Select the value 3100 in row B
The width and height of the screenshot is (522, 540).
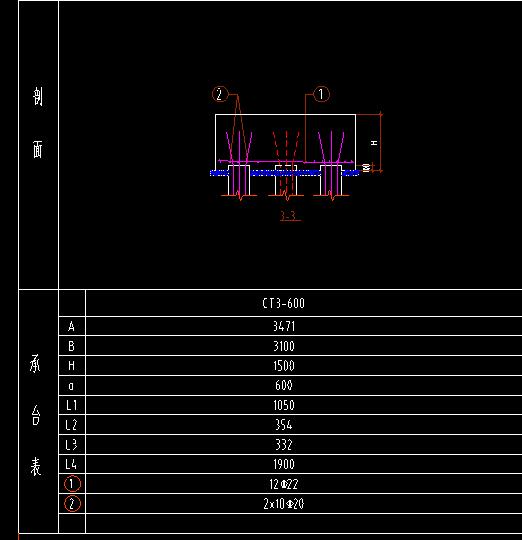coord(284,346)
